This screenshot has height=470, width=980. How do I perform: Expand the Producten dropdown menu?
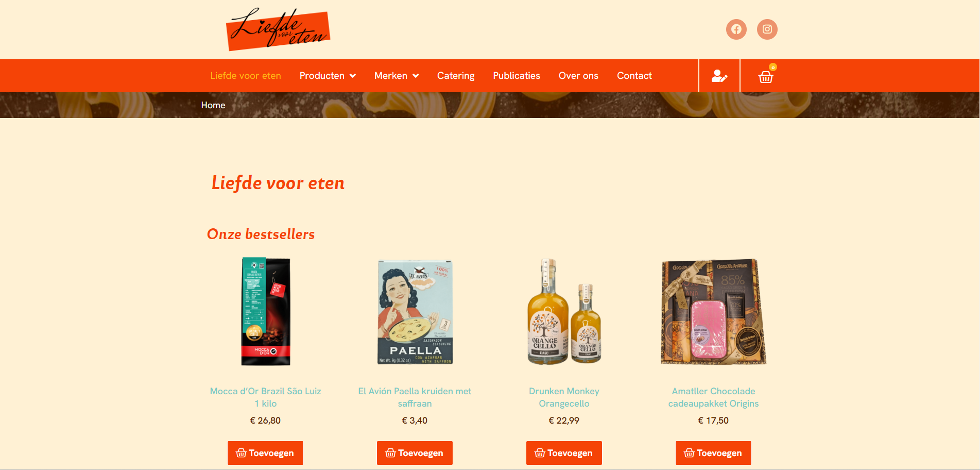[328, 76]
